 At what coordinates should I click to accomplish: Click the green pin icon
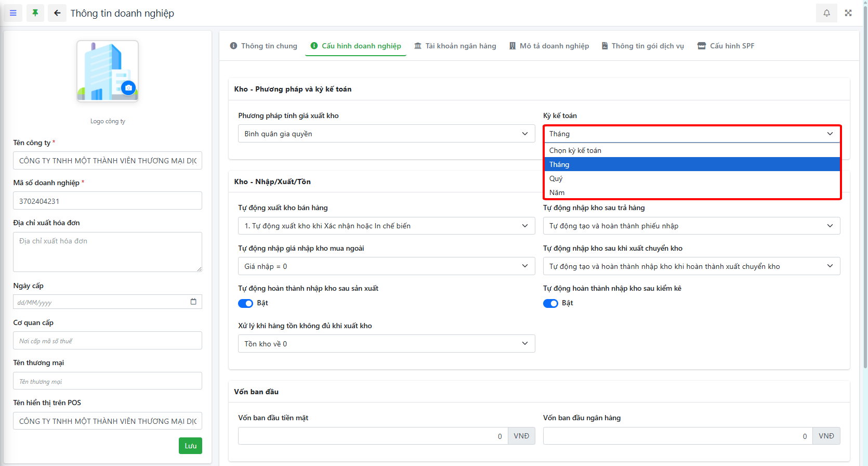pyautogui.click(x=35, y=13)
